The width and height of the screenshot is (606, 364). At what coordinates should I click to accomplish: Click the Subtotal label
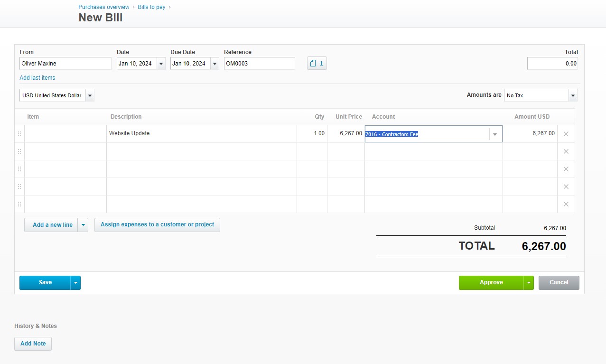click(x=485, y=228)
